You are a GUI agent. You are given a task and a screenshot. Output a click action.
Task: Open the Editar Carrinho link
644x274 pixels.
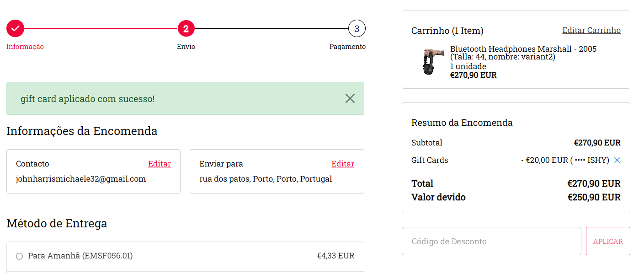click(591, 30)
